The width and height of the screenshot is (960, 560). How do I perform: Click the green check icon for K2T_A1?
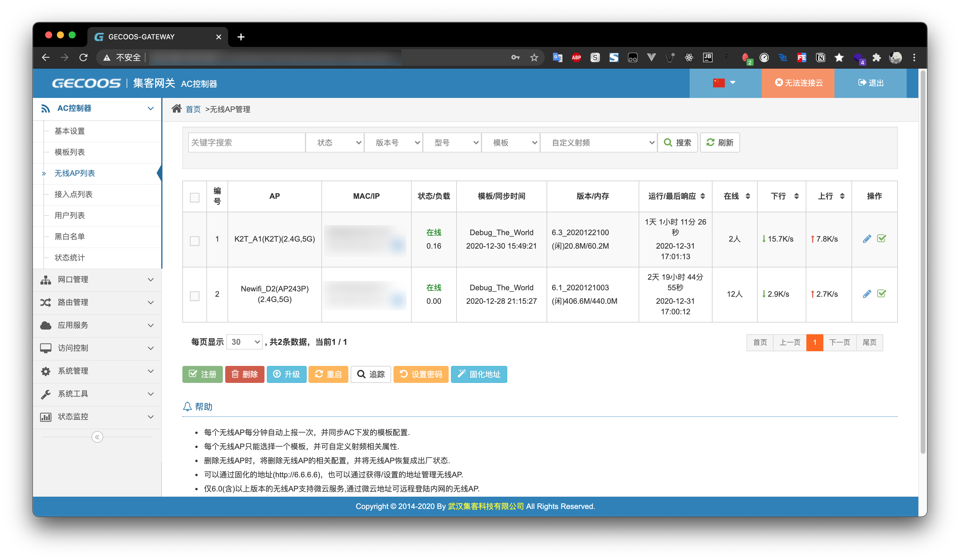881,238
